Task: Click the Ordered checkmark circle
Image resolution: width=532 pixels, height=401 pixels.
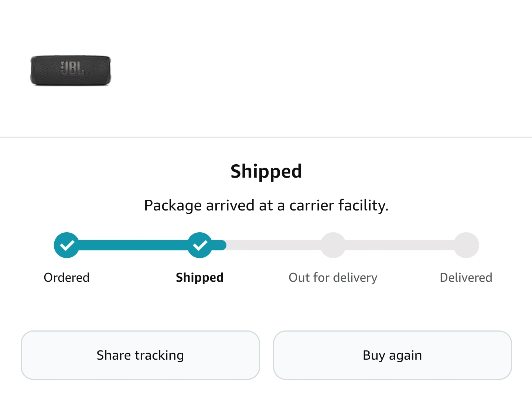Action: coord(66,245)
